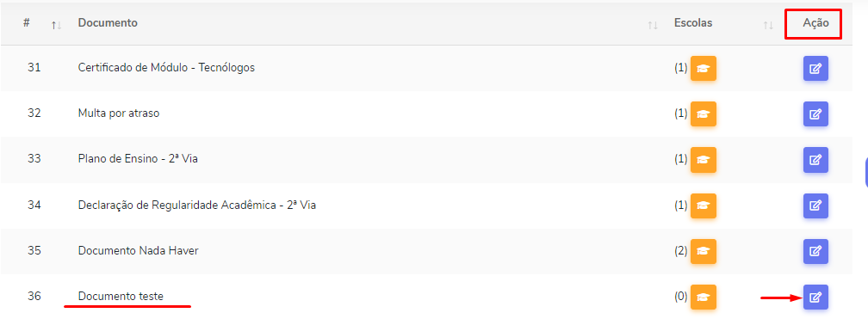Open schools icon for Declaração de Regularidade Acadêmica
The height and width of the screenshot is (319, 868).
(703, 206)
